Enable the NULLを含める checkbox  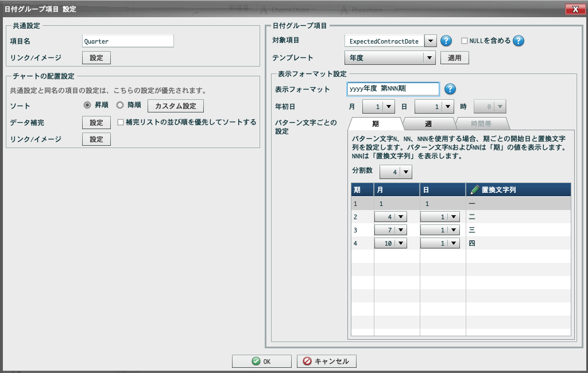click(464, 41)
